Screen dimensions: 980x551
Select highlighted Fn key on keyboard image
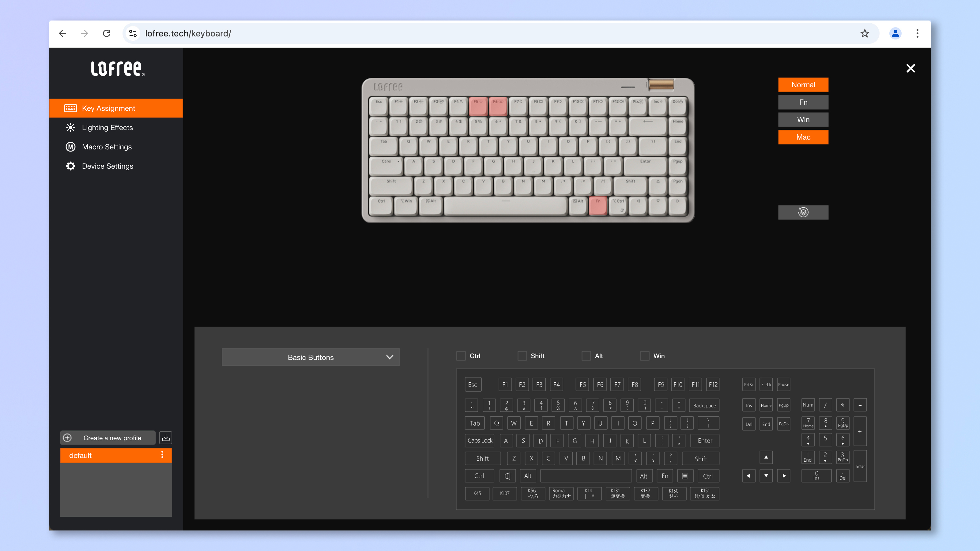point(598,206)
